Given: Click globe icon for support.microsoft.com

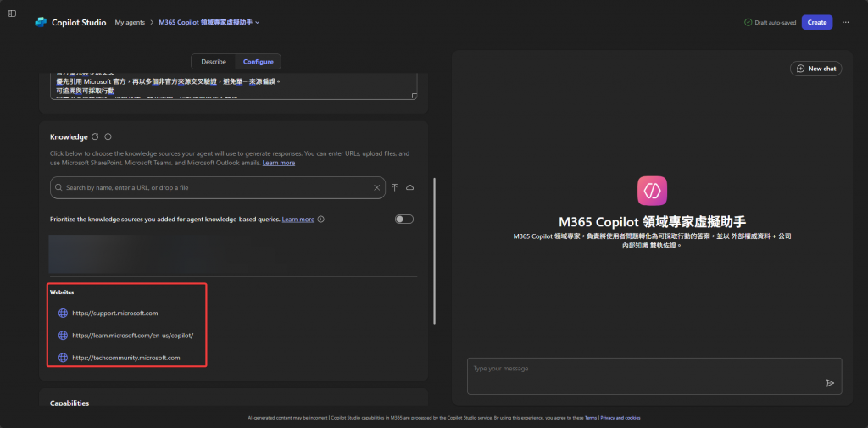Looking at the screenshot, I should pyautogui.click(x=63, y=314).
